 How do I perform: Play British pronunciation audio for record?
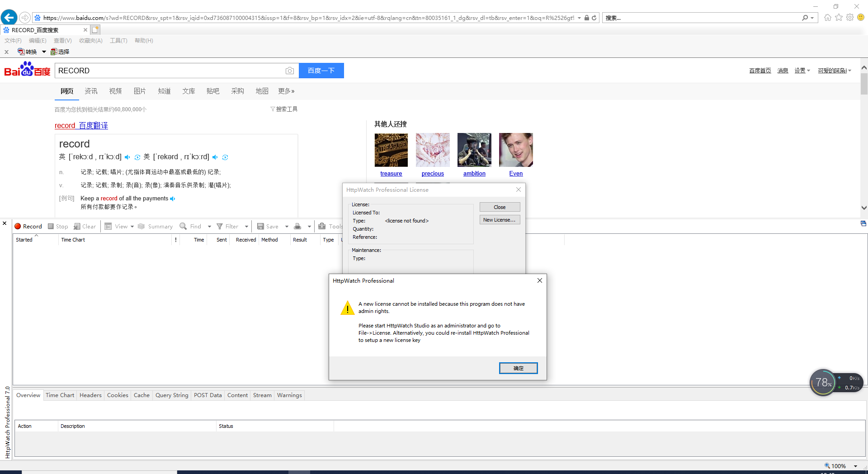click(x=127, y=157)
